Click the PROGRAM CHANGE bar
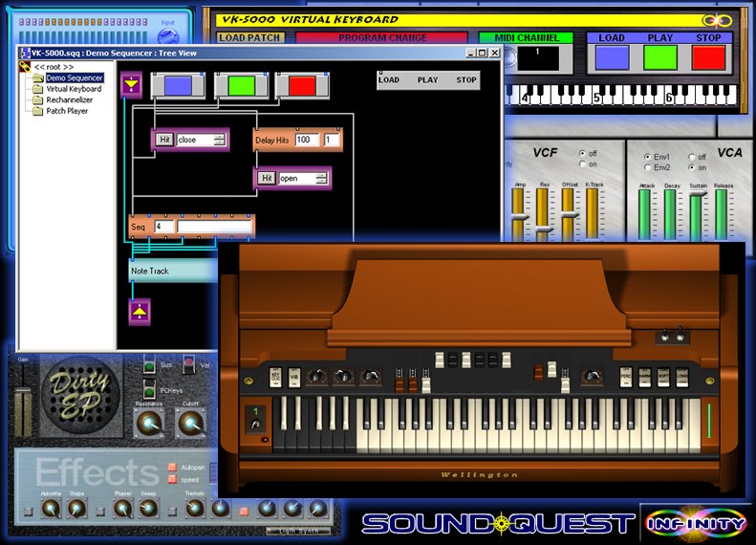Image resolution: width=756 pixels, height=545 pixels. pyautogui.click(x=382, y=37)
